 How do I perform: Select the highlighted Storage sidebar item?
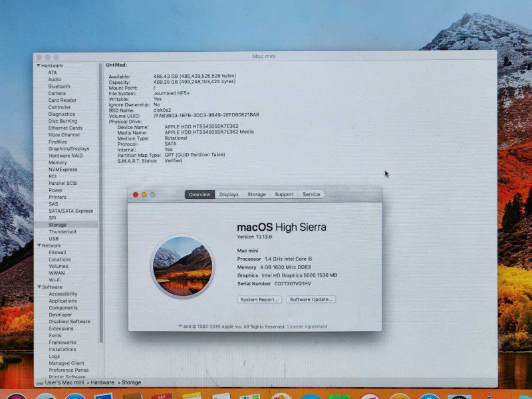pyautogui.click(x=66, y=225)
